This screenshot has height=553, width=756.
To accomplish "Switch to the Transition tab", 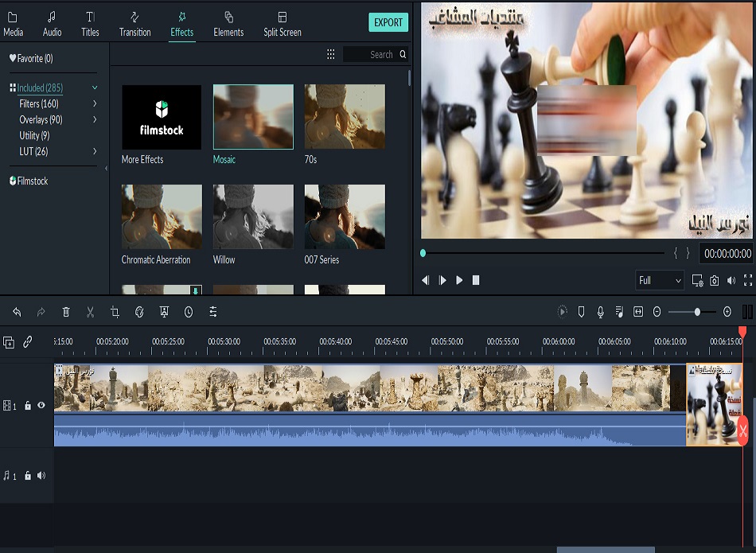I will click(134, 23).
